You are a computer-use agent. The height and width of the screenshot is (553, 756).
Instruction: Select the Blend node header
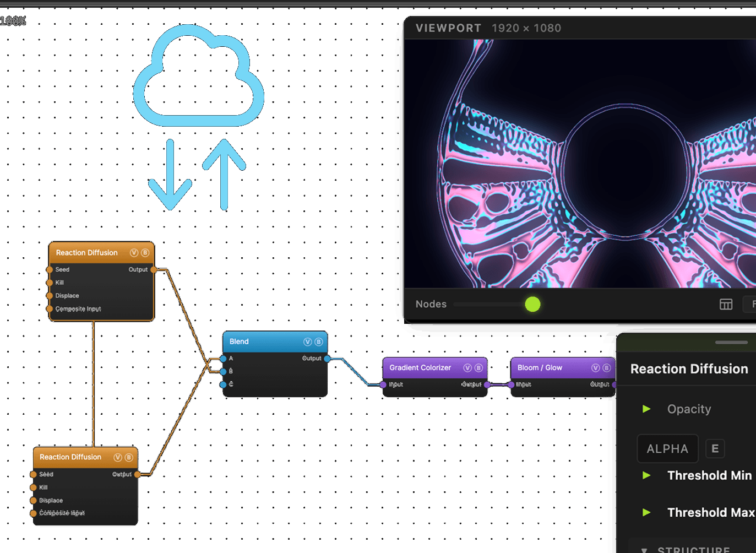coord(275,341)
